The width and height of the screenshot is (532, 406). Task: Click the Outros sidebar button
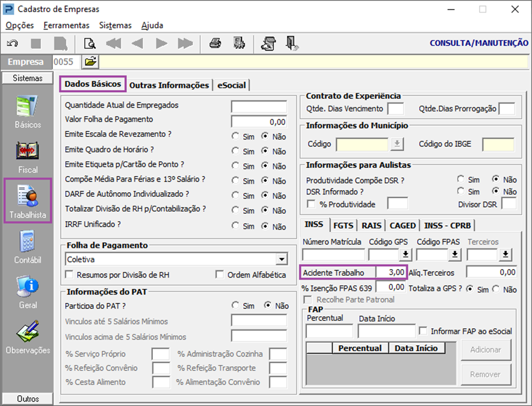pos(28,399)
